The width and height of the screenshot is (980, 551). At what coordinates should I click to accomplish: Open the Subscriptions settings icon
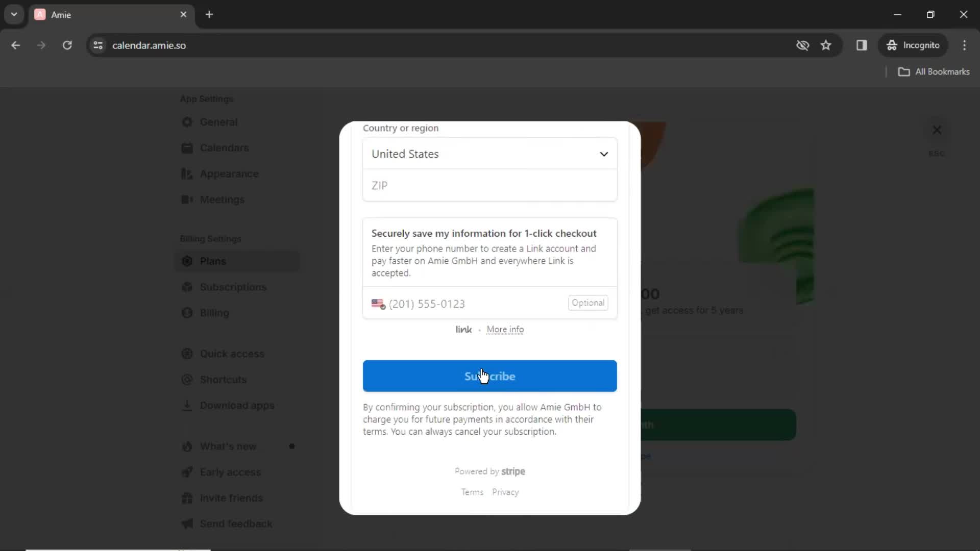[188, 287]
